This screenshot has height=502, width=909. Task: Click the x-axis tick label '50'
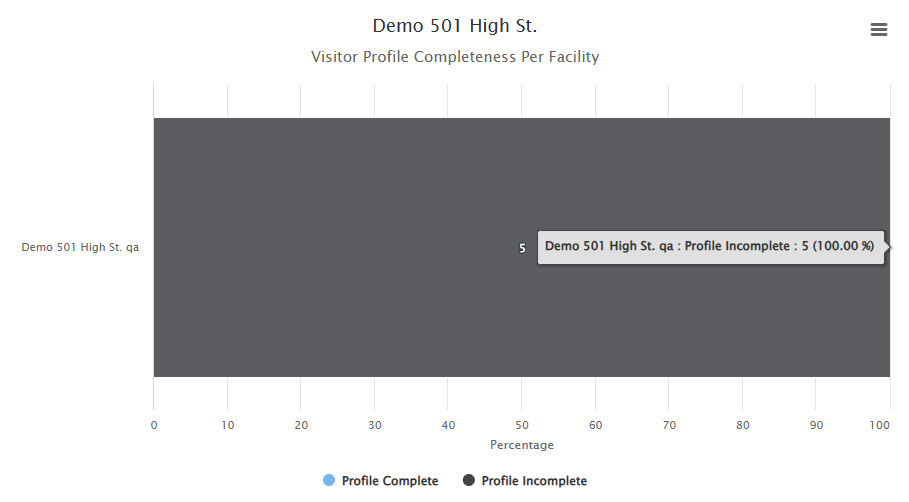tap(522, 425)
